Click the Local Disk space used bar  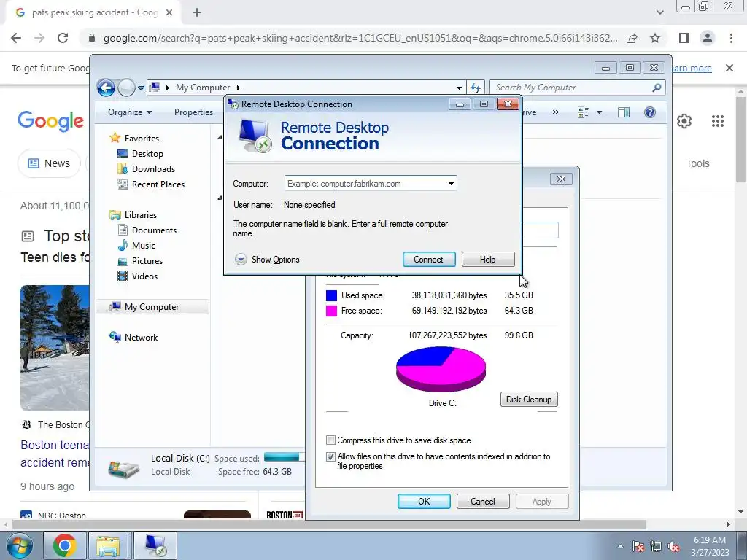tap(285, 457)
